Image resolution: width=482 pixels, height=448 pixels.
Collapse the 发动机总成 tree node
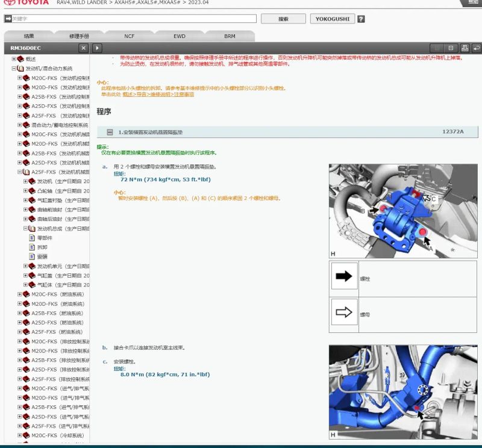25,228
